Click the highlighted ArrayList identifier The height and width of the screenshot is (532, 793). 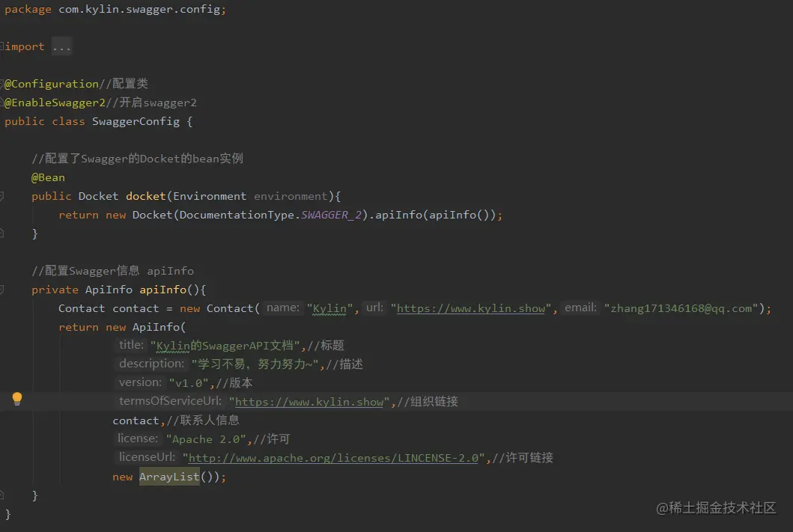(169, 477)
